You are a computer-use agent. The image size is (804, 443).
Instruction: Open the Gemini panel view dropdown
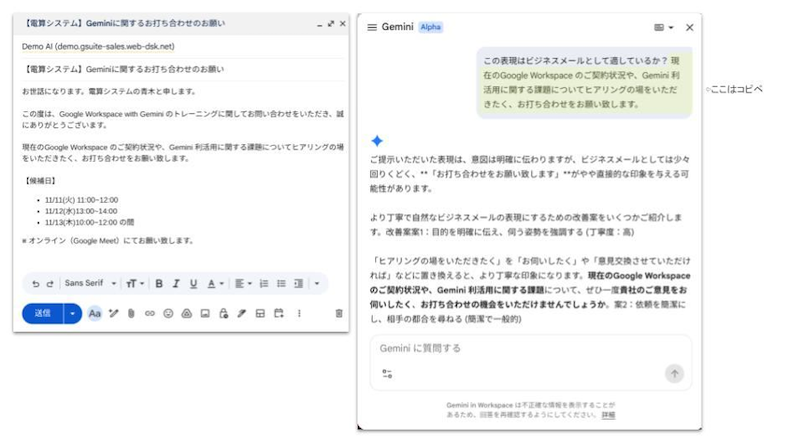(663, 27)
